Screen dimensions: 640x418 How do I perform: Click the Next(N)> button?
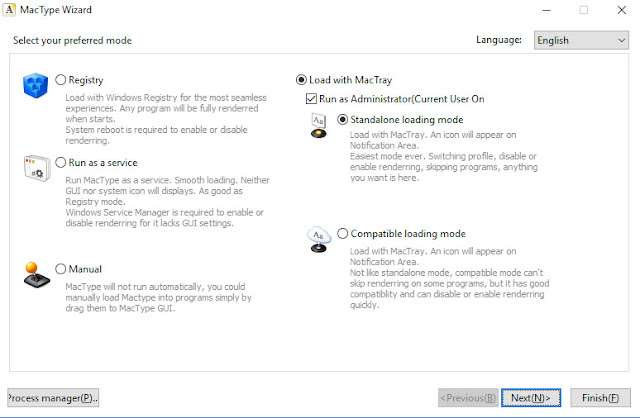[x=531, y=398]
